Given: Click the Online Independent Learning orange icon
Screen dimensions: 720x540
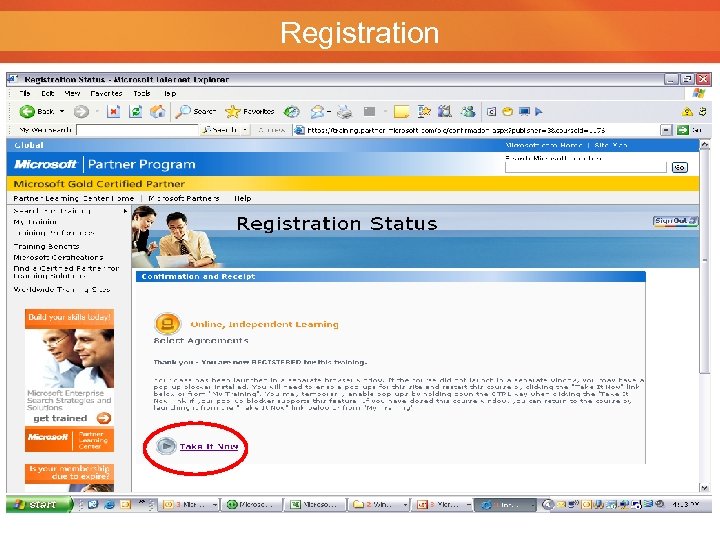Looking at the screenshot, I should click(167, 324).
